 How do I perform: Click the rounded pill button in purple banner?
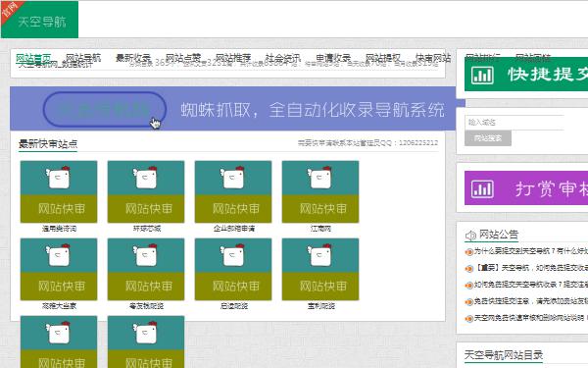point(105,109)
